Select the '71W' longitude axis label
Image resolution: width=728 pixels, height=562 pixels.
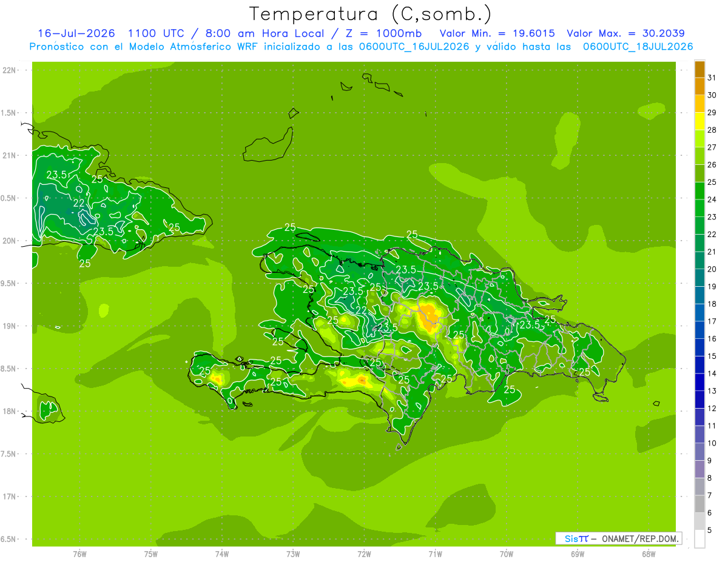coord(435,554)
